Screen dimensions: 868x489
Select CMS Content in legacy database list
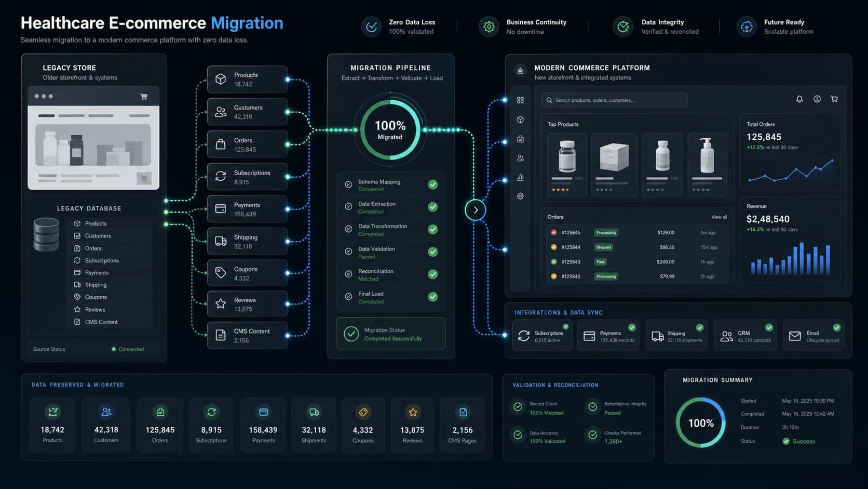[x=110, y=322]
